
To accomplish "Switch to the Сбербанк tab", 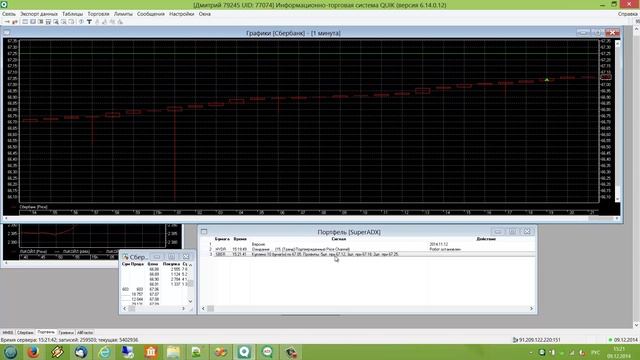I will tap(25, 333).
